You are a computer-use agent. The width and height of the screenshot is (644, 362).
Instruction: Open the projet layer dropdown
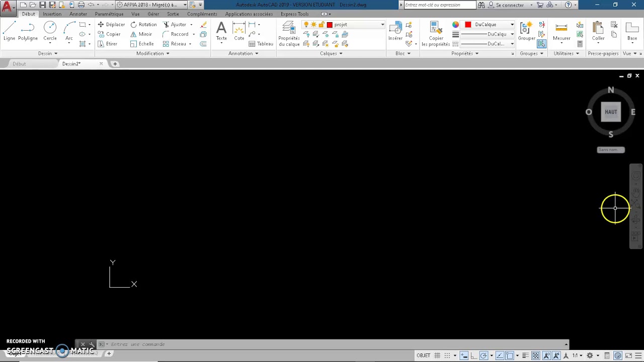coord(382,25)
